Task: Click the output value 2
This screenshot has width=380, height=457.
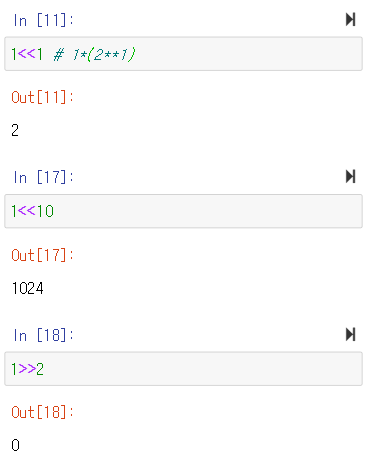Action: pos(15,130)
